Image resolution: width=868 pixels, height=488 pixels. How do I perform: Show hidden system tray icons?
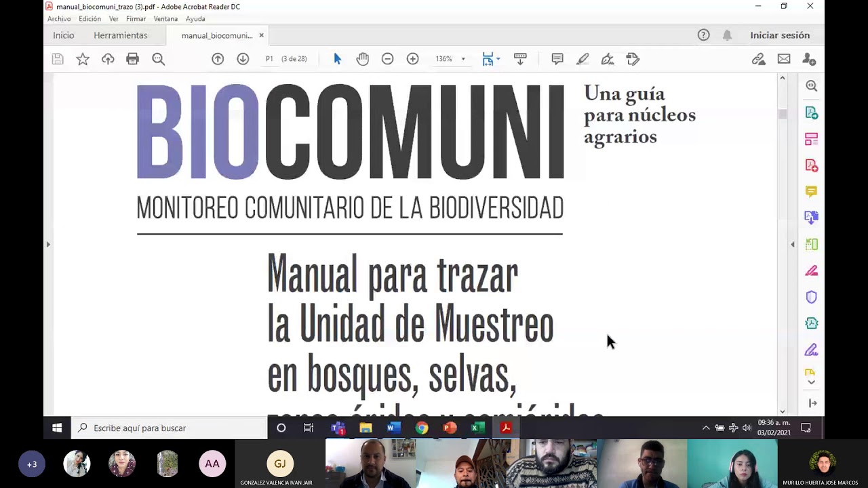click(x=706, y=428)
